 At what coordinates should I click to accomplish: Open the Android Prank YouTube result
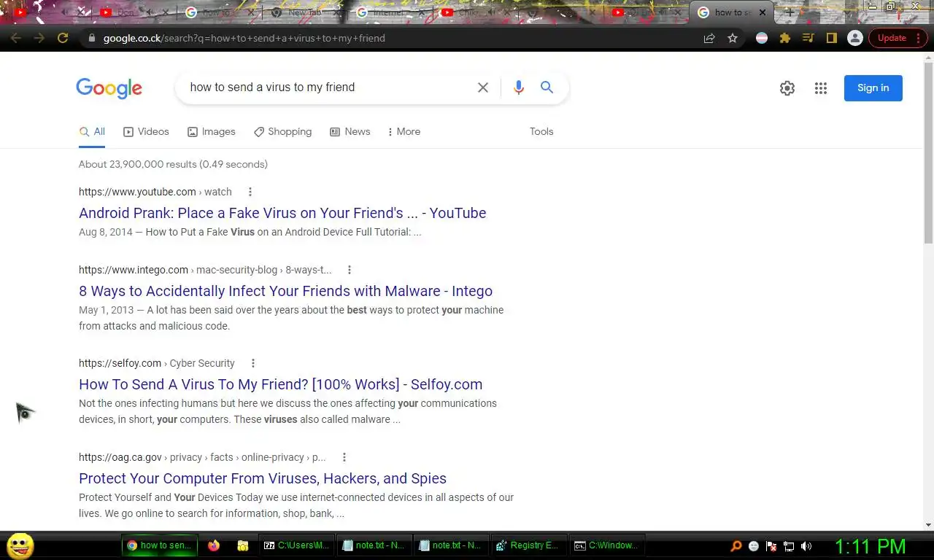282,213
